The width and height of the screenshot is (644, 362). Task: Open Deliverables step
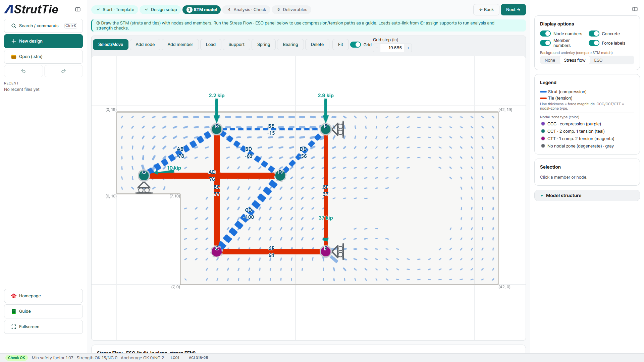[292, 10]
